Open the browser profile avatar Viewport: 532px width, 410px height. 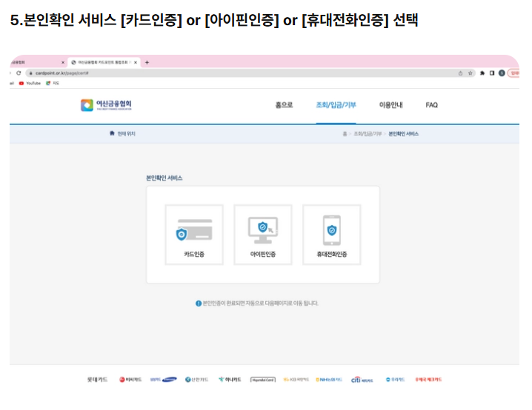(x=502, y=73)
